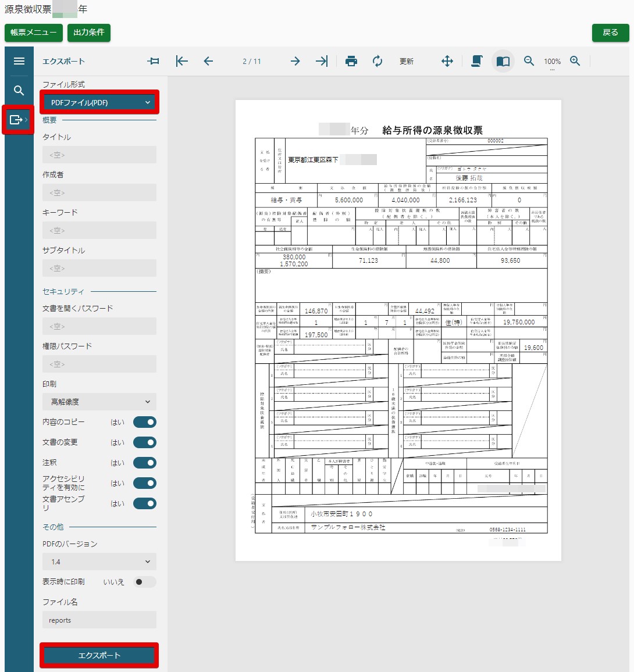Click the ファイル名 reports input field
Screen dimensions: 634x672
pyautogui.click(x=99, y=620)
